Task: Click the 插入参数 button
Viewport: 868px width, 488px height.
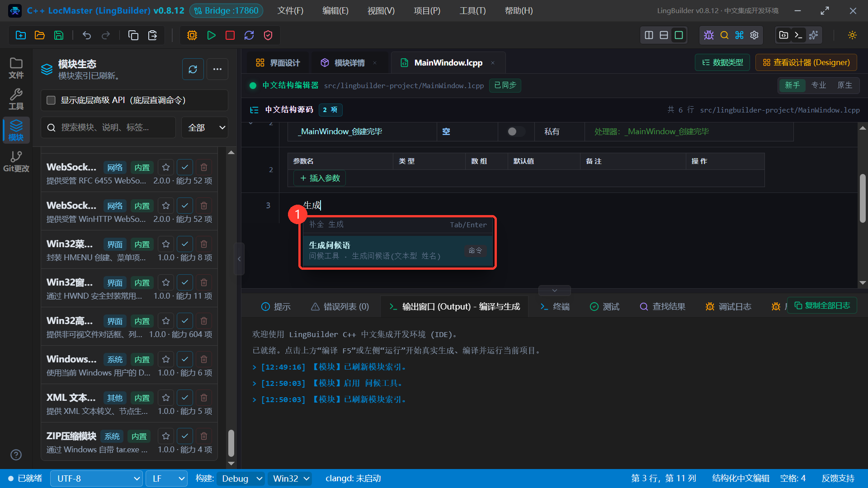Action: tap(320, 178)
